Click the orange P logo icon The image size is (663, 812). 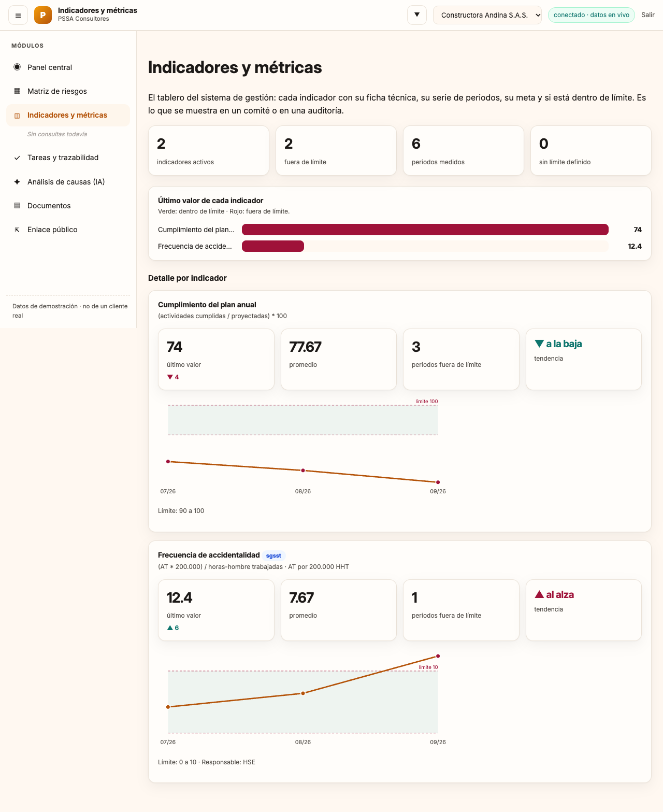[43, 15]
